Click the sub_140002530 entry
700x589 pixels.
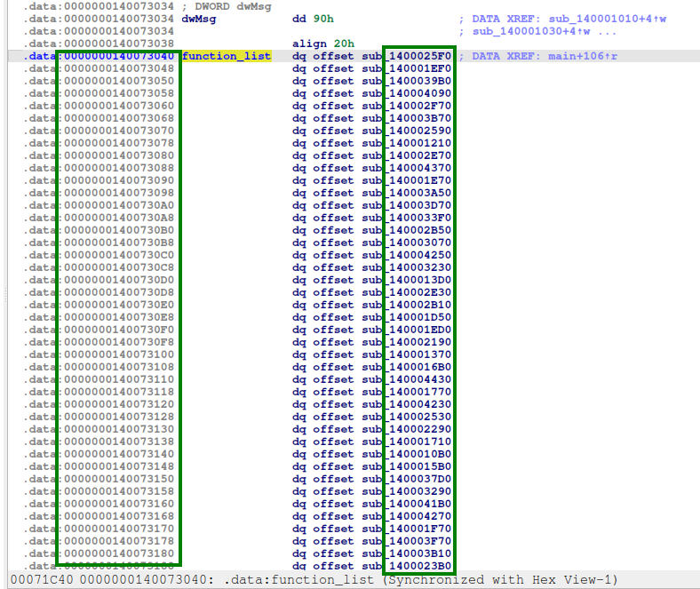click(407, 417)
